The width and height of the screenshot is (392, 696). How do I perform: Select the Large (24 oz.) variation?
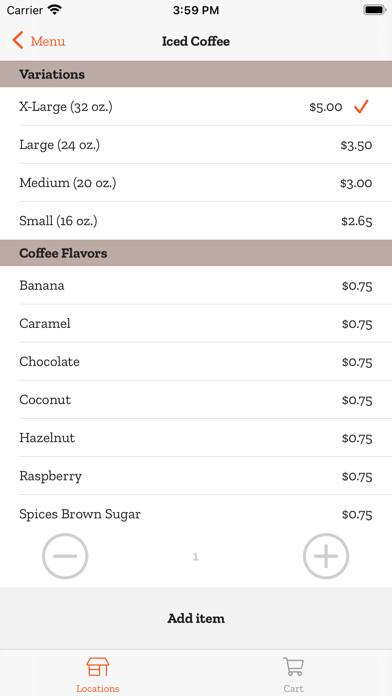[196, 145]
